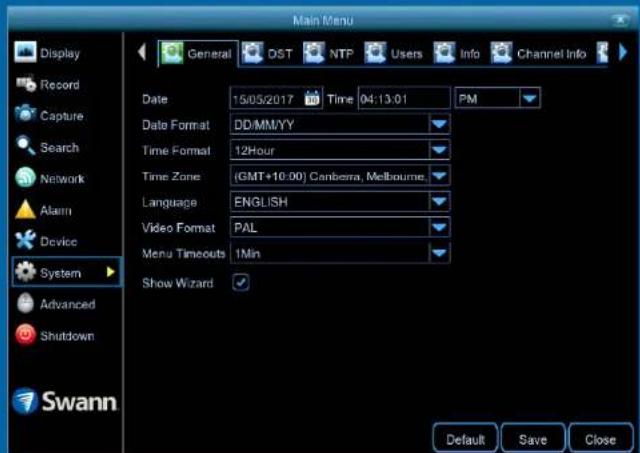The width and height of the screenshot is (640, 453).
Task: Click the Record sidebar label
Action: [x=60, y=84]
